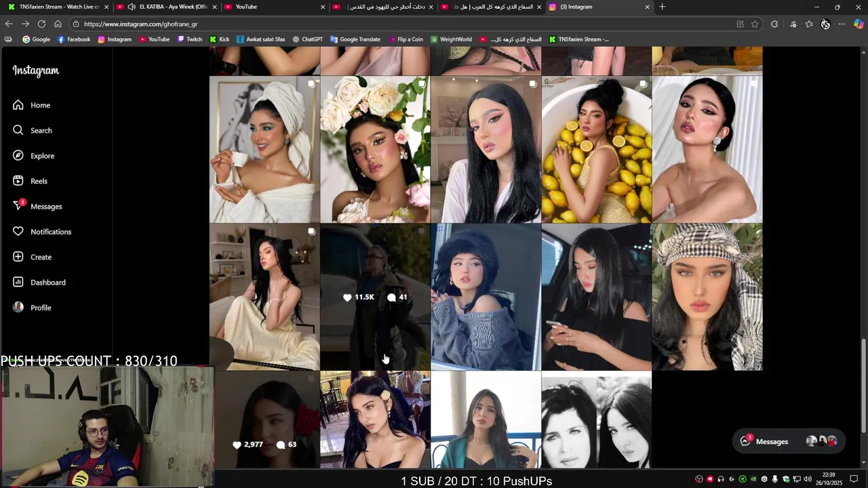
Task: Open Google bookmark
Action: click(x=37, y=39)
